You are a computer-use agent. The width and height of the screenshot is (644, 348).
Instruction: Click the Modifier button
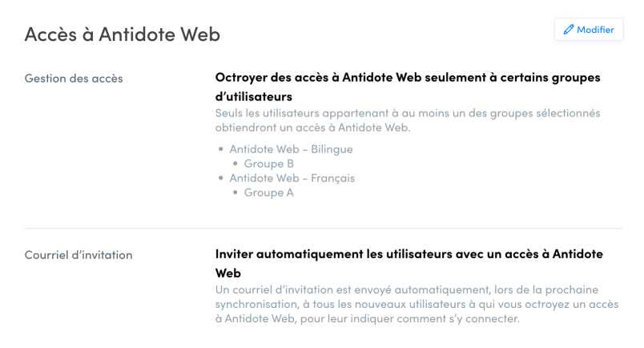(x=589, y=29)
